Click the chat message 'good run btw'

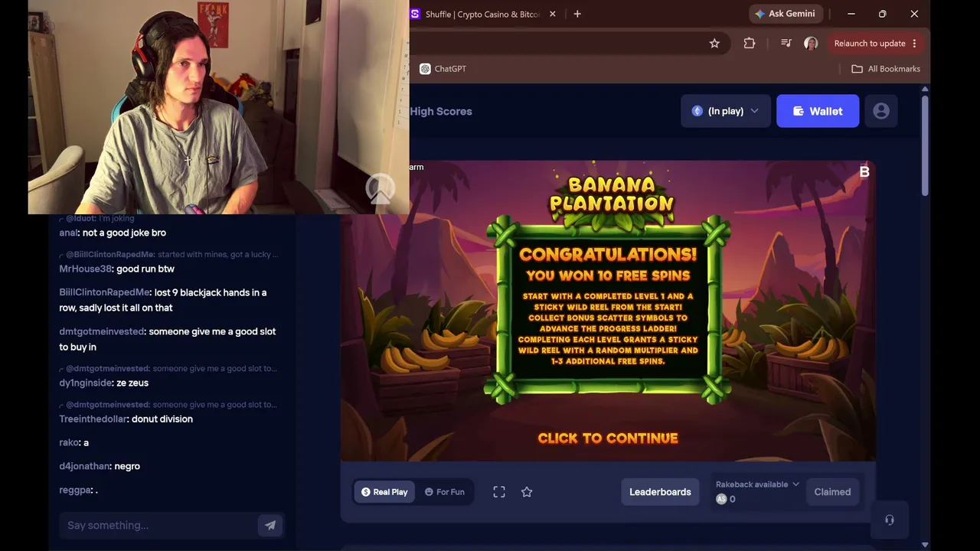click(x=145, y=269)
